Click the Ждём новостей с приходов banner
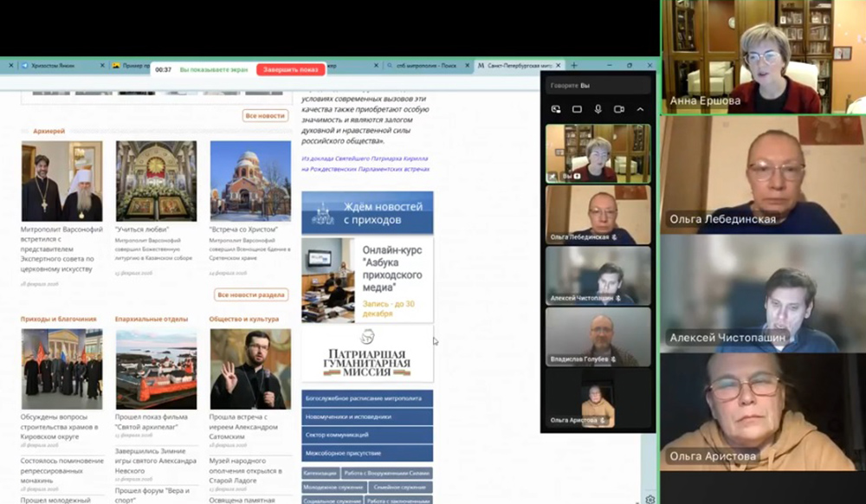The image size is (866, 504). pos(367,213)
